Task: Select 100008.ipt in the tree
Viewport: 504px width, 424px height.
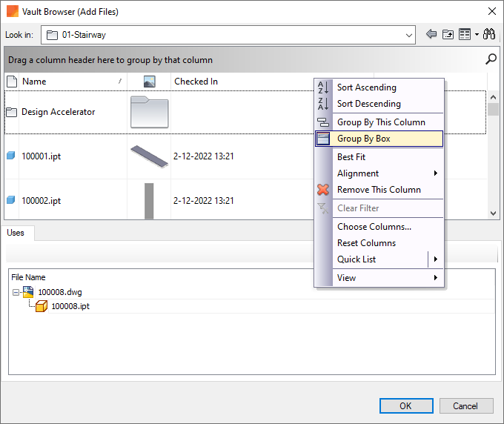Action: point(70,306)
